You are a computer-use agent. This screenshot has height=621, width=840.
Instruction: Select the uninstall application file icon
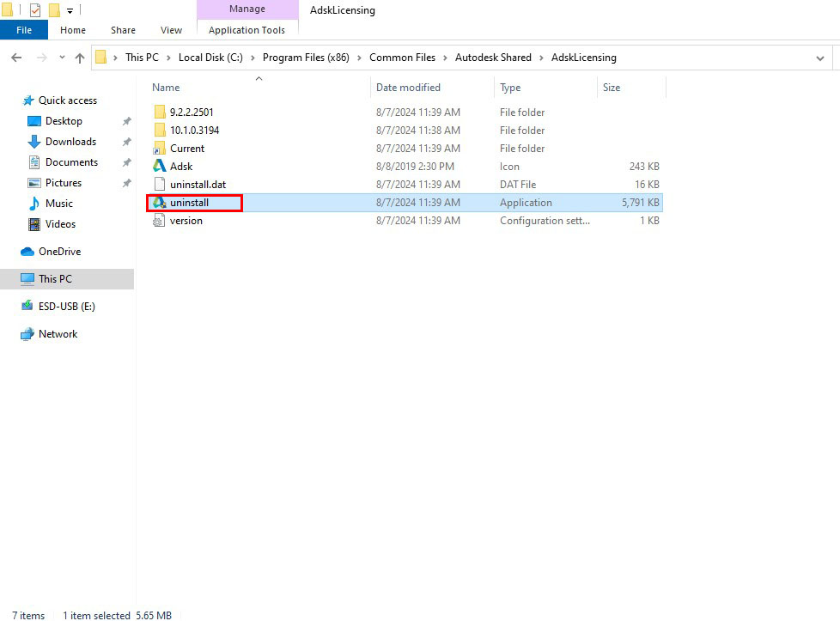[158, 202]
